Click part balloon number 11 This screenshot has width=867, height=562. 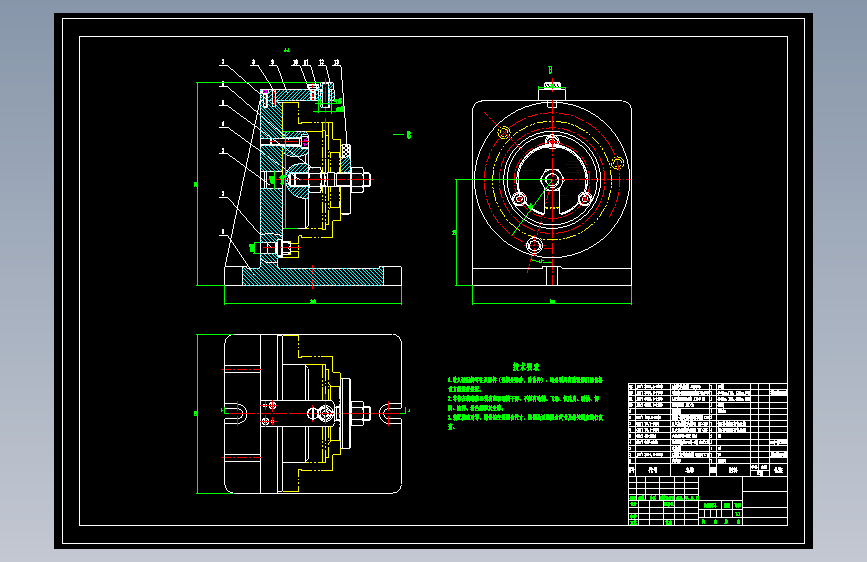(x=306, y=63)
